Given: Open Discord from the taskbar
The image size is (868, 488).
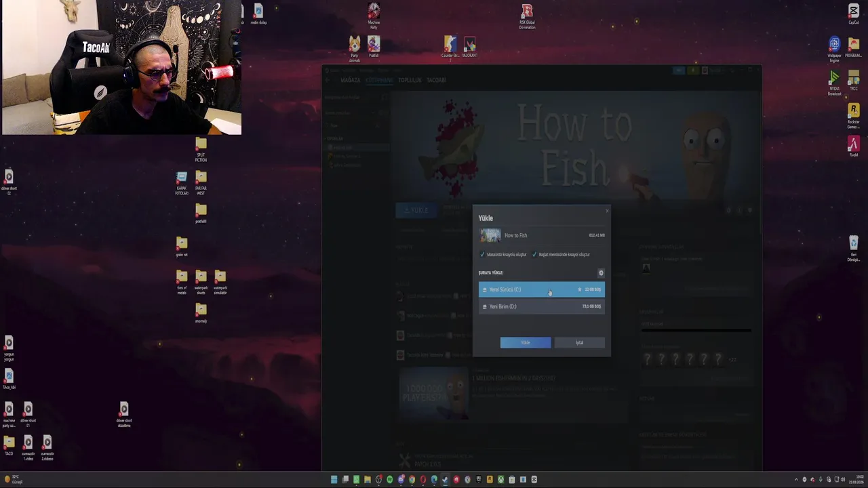Looking at the screenshot, I should tap(401, 480).
